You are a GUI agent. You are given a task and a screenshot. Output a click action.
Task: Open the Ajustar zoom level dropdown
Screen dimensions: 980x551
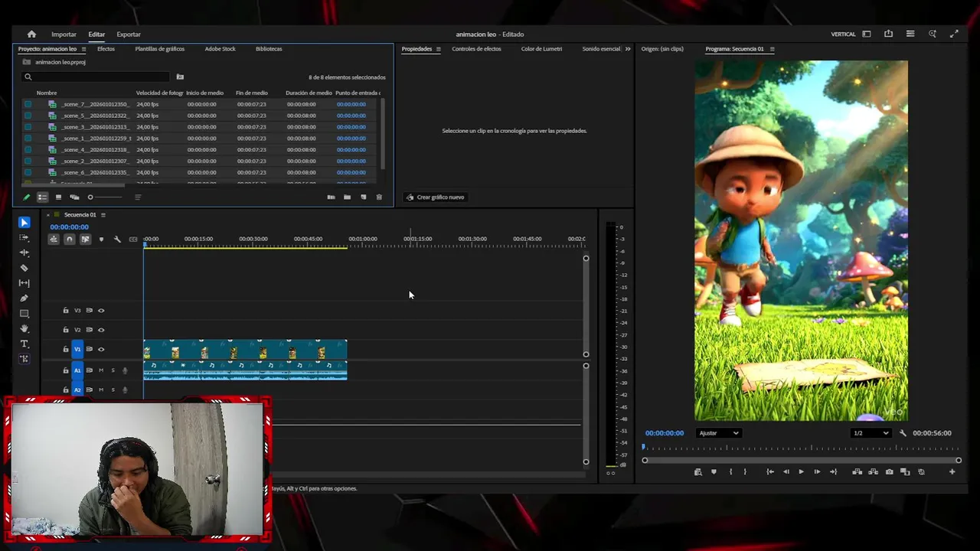coord(718,433)
